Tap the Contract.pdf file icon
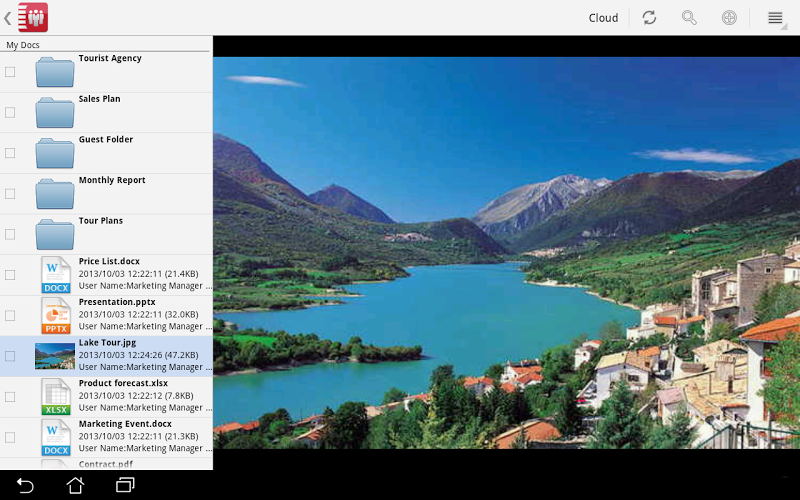Image resolution: width=800 pixels, height=500 pixels. (56, 464)
